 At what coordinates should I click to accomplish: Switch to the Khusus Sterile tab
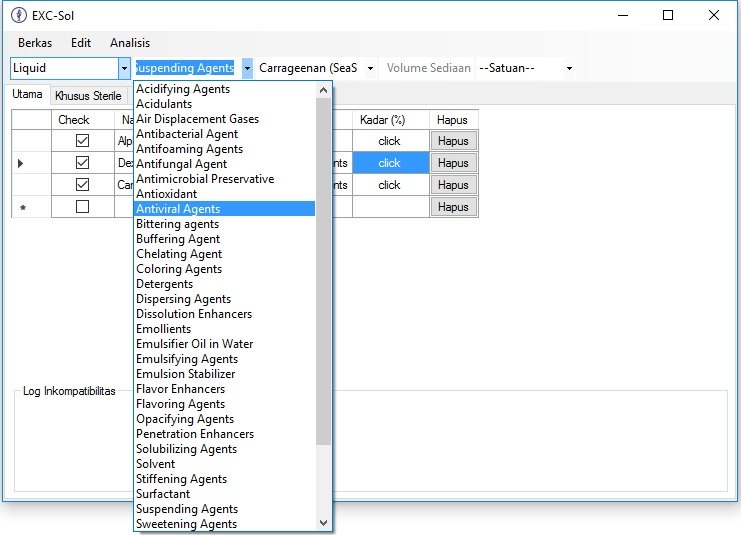click(88, 96)
